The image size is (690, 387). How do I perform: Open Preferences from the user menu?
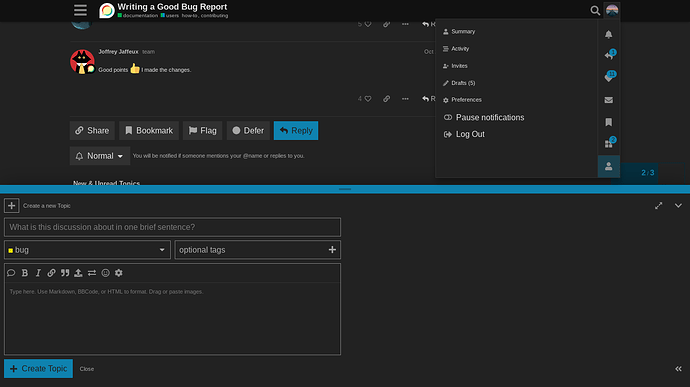(462, 100)
